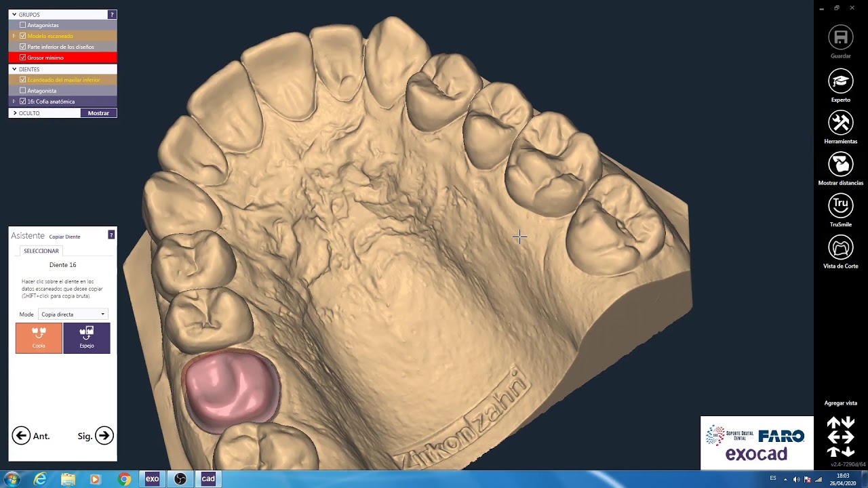Open Windows Start menu

(12, 479)
